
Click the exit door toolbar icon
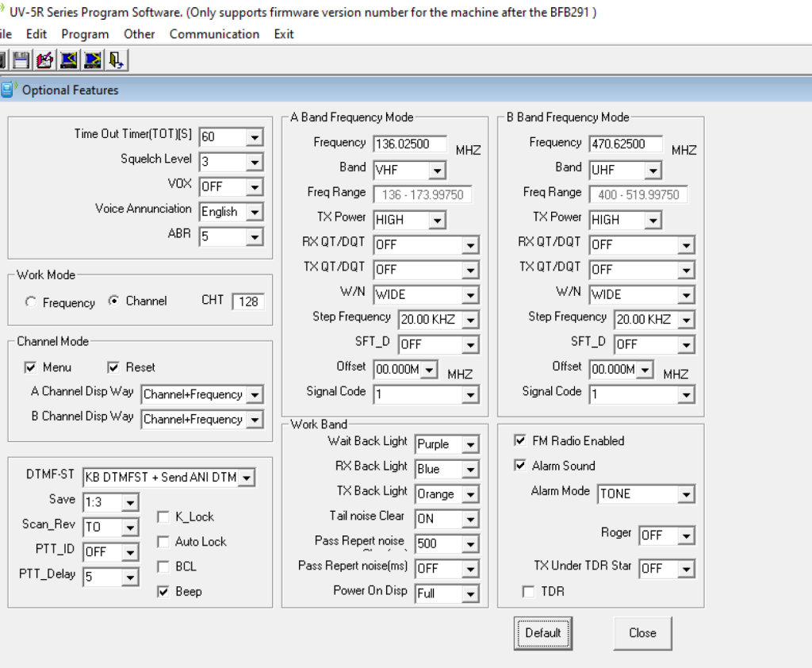(116, 60)
